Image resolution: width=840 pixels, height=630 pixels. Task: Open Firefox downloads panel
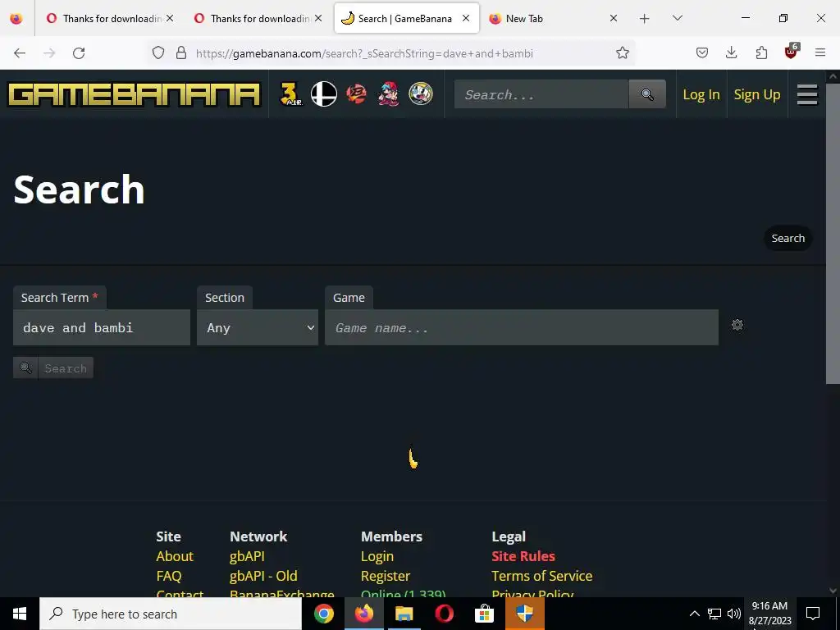pos(731,52)
